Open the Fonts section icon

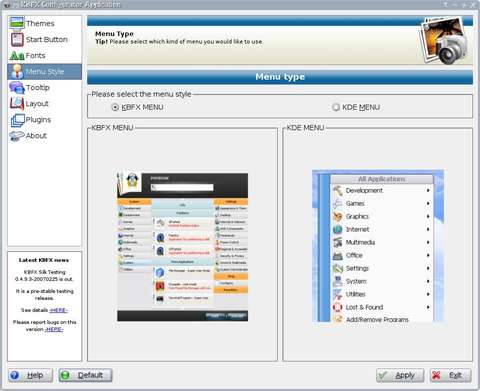click(x=17, y=55)
